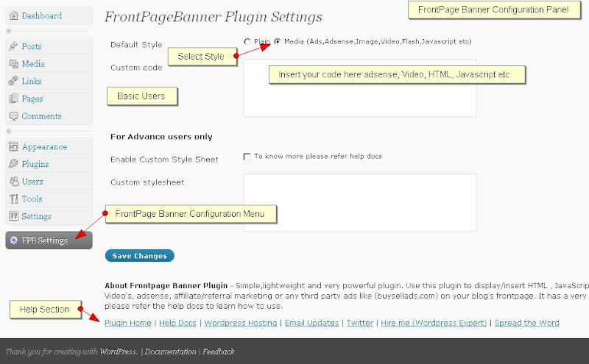Click the Settings icon in sidebar
The image size is (589, 364).
point(13,215)
